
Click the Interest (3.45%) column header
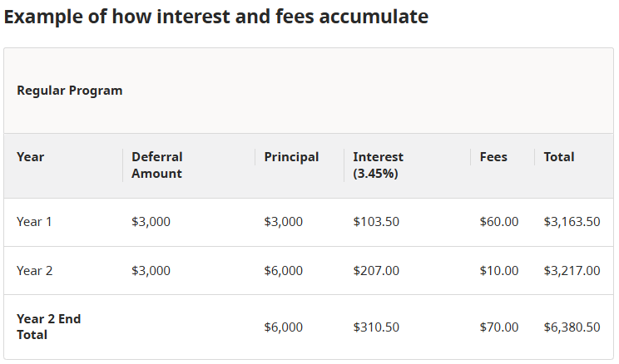(379, 165)
